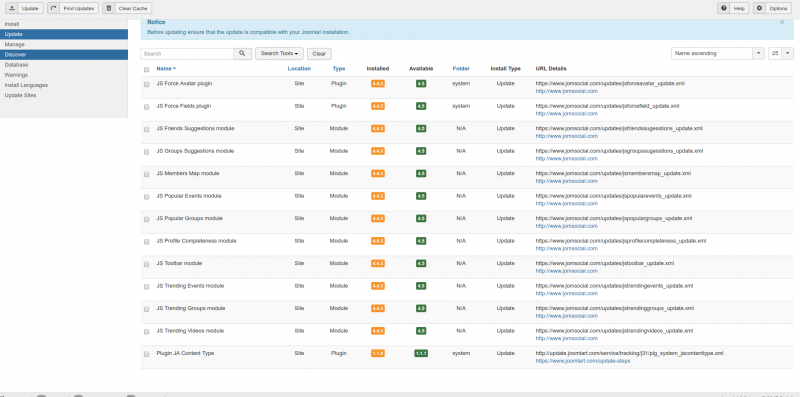This screenshot has height=397, width=800.
Task: Sort by the Type column header
Action: click(339, 68)
